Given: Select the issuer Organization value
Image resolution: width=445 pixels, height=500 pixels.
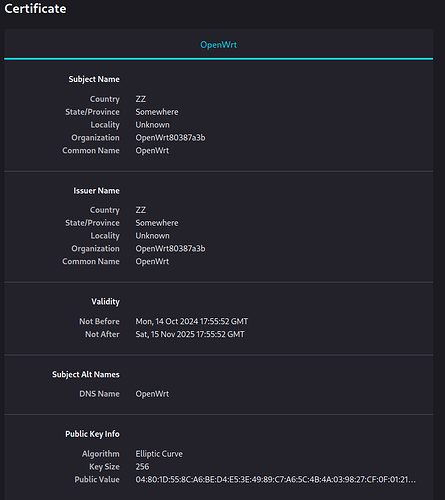Looking at the screenshot, I should click(x=170, y=249).
